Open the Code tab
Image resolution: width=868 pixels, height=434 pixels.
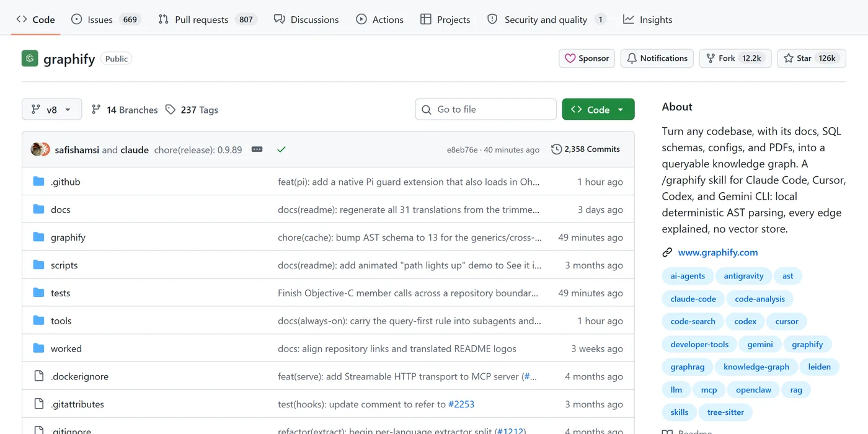click(36, 19)
